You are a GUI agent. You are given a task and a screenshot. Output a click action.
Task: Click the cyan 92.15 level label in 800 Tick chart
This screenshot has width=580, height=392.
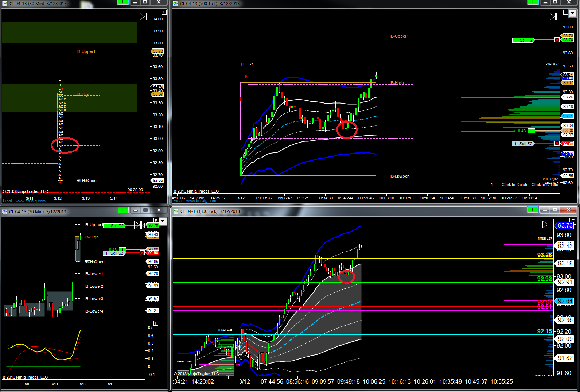point(544,331)
